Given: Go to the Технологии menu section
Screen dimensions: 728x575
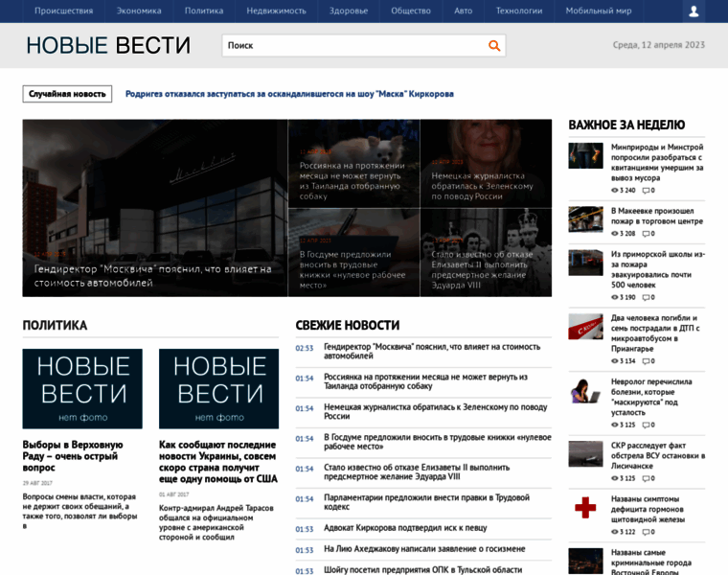Looking at the screenshot, I should coord(518,11).
